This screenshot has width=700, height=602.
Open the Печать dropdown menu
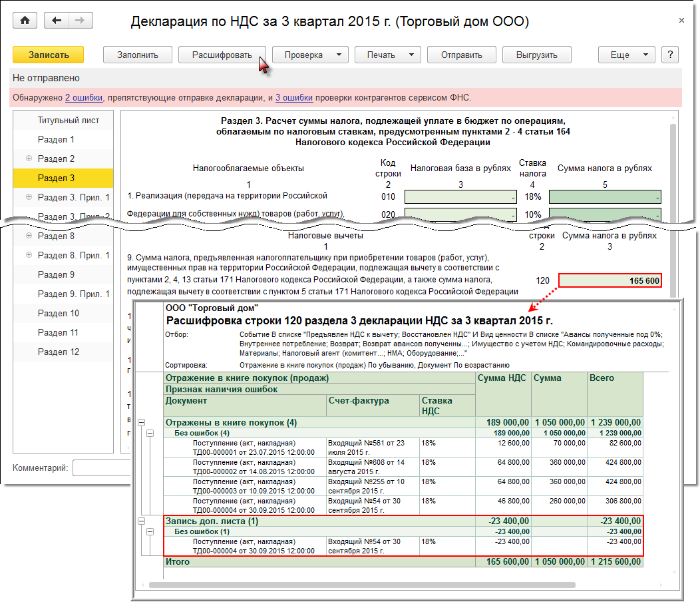[387, 55]
